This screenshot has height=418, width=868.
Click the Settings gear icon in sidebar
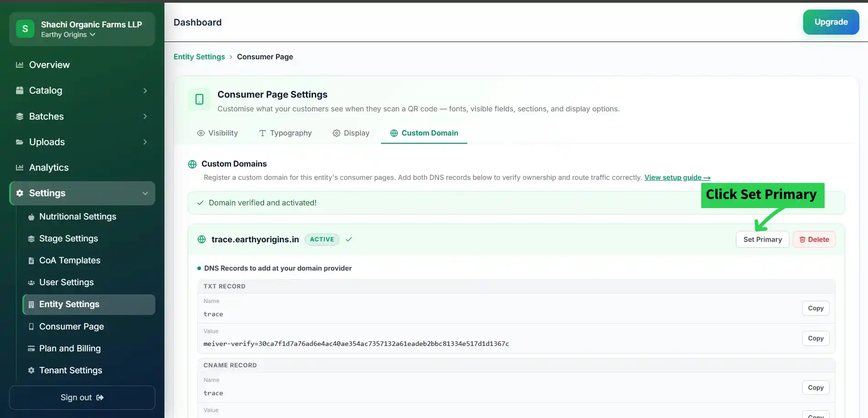[20, 193]
